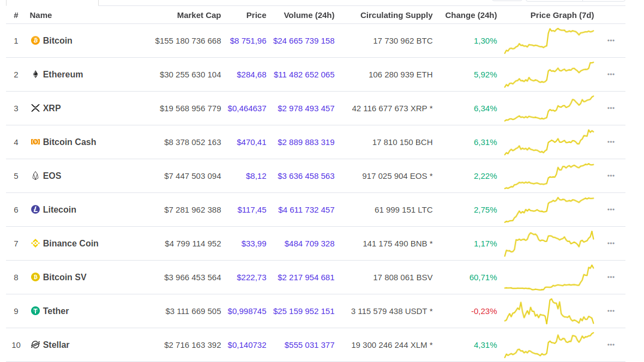This screenshot has width=644, height=362.
Task: Open the more options menu for EOS
Action: click(611, 176)
